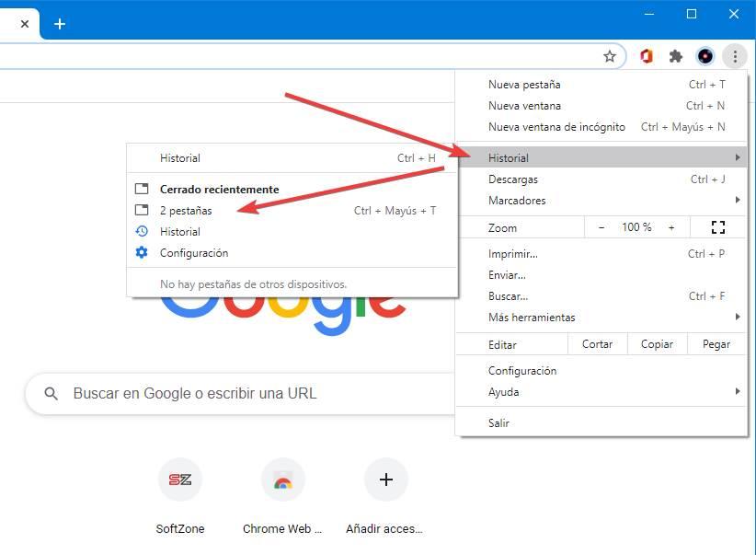Image resolution: width=756 pixels, height=555 pixels.
Task: Click the Copiar button
Action: 657,344
